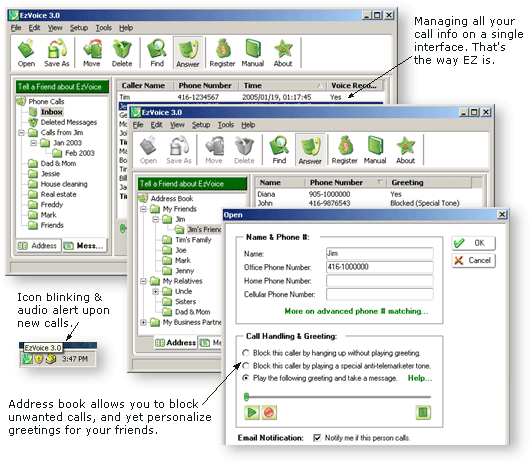The image size is (530, 464).
Task: Open More on advanced phone # matching link
Action: (x=356, y=311)
